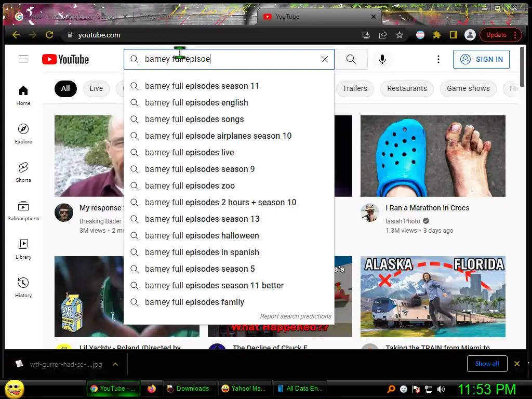Open Explore in the sidebar
The image size is (532, 399).
point(23,134)
